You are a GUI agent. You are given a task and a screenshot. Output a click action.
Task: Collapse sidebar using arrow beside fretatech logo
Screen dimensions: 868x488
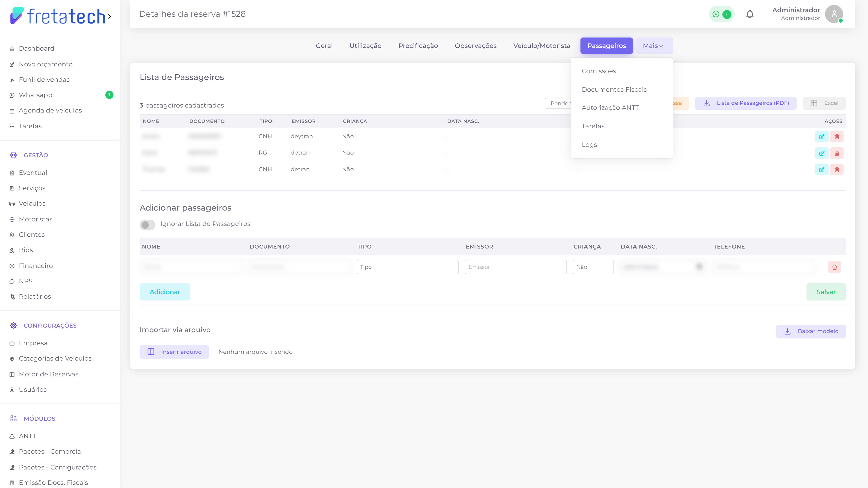click(x=109, y=16)
